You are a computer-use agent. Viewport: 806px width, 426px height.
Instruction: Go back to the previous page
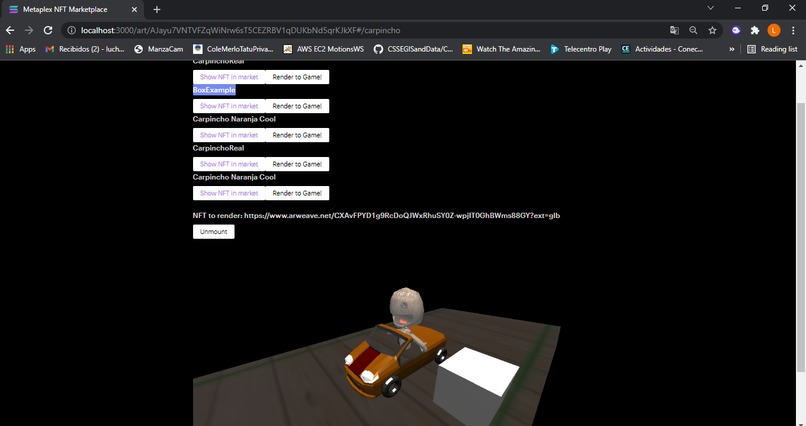(x=10, y=30)
